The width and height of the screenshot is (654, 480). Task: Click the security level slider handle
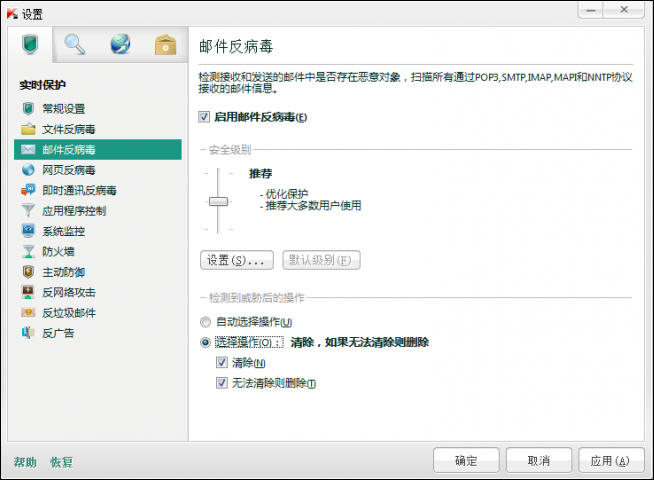pyautogui.click(x=218, y=202)
